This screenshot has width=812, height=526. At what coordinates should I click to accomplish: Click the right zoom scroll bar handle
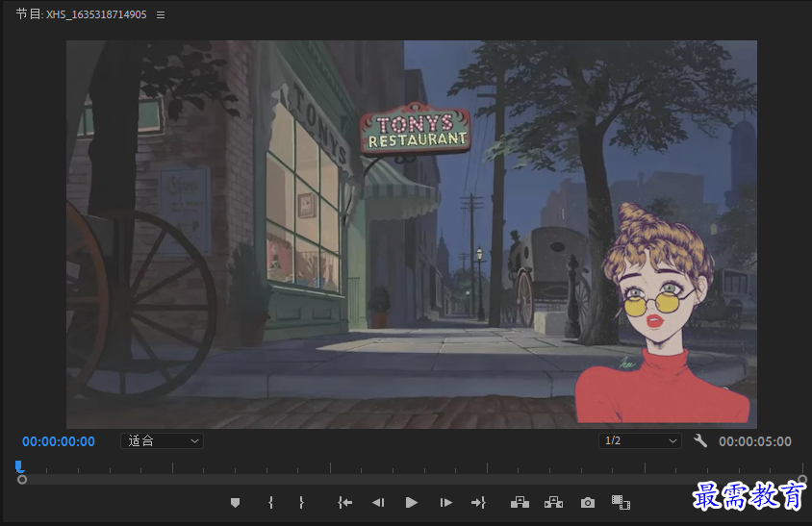click(x=802, y=480)
